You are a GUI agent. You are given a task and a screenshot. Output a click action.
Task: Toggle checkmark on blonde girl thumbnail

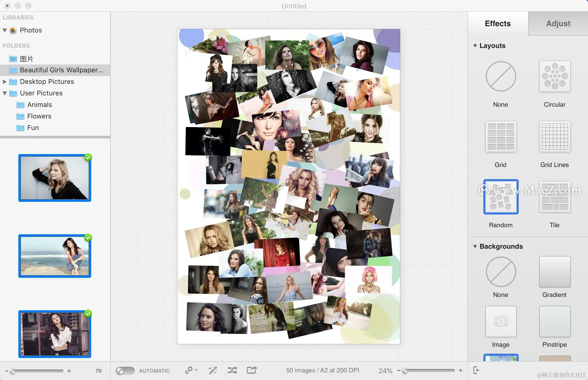click(88, 157)
